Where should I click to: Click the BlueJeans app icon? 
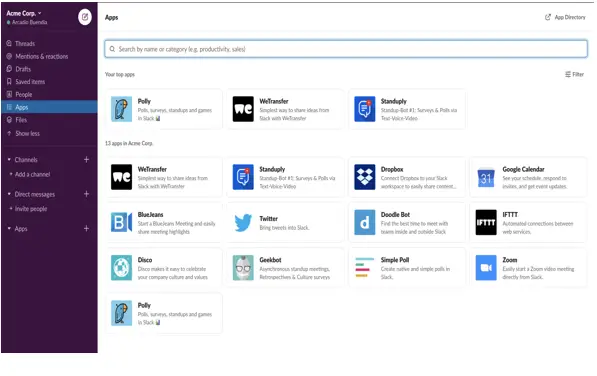coord(121,222)
